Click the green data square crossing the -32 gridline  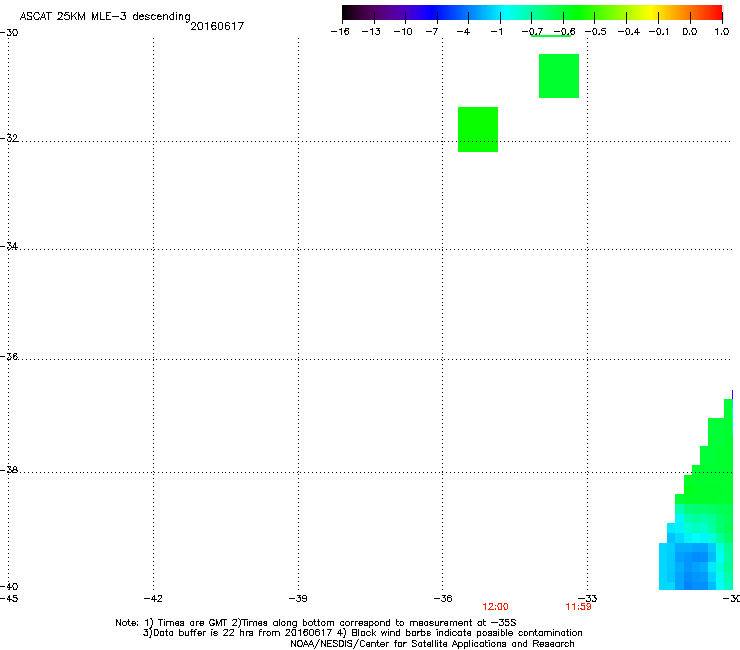(478, 129)
